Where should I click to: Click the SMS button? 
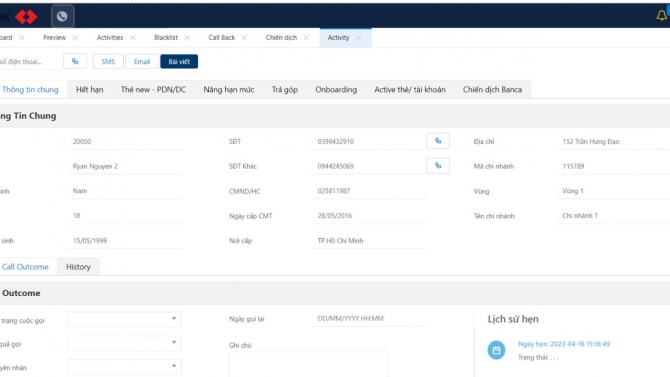tap(108, 62)
